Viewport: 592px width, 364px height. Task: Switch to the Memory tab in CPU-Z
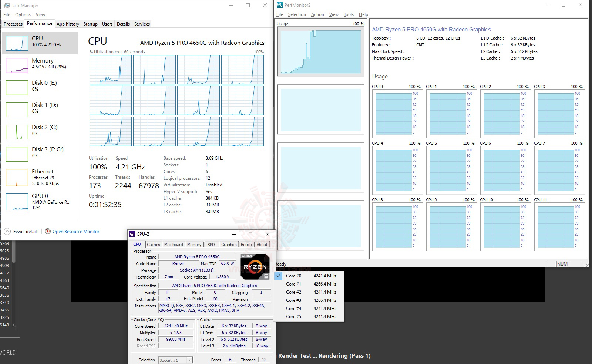194,245
